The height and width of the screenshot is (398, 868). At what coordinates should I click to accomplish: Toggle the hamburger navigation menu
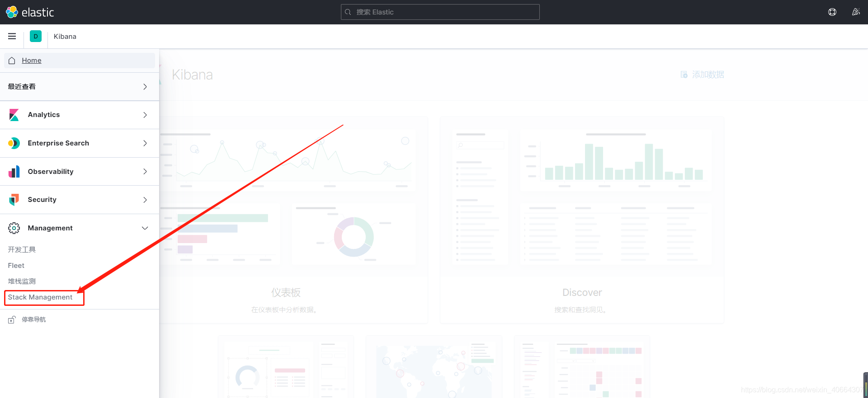(x=12, y=36)
